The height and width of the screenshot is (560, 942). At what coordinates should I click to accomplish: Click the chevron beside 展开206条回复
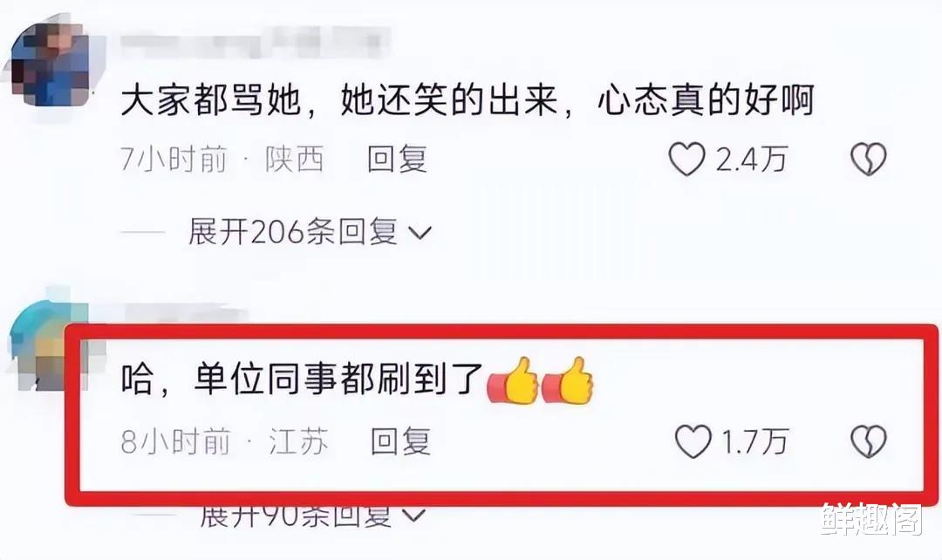click(420, 233)
